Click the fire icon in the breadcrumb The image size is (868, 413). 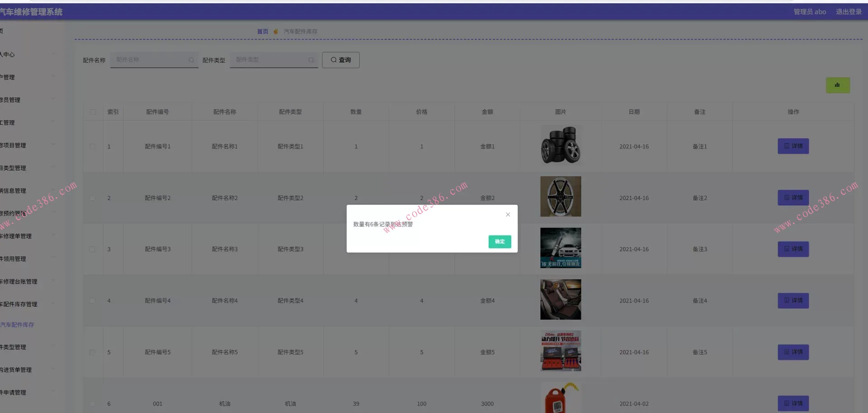tap(276, 31)
